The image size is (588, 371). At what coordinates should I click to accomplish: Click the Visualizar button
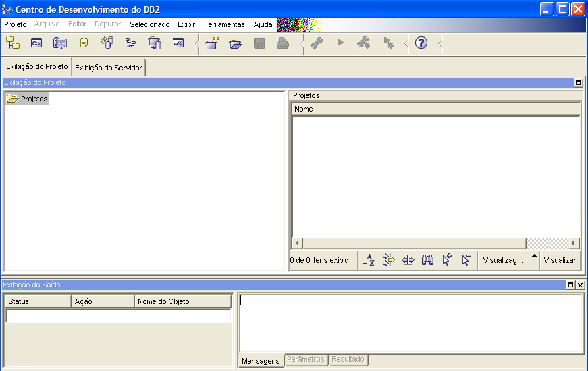coord(560,260)
